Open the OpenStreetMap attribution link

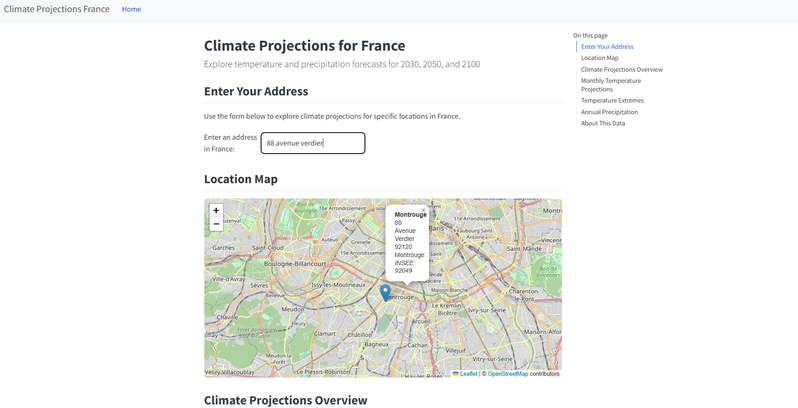pyautogui.click(x=507, y=373)
